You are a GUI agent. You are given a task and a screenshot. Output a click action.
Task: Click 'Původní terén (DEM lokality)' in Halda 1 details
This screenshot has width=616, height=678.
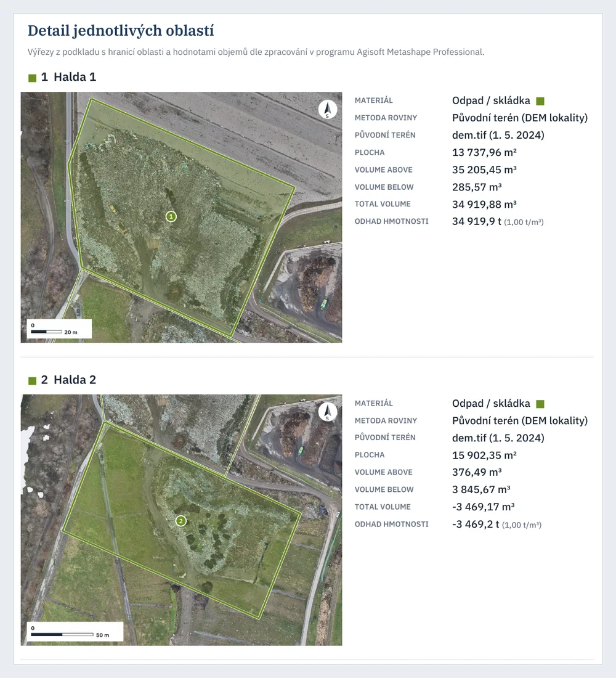(520, 118)
